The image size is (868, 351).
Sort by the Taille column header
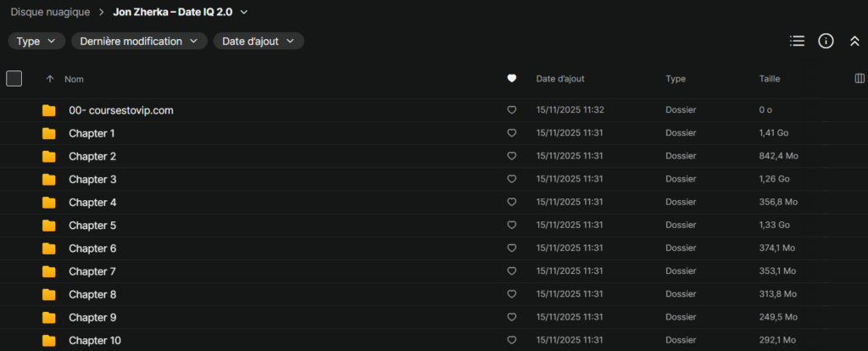point(770,79)
